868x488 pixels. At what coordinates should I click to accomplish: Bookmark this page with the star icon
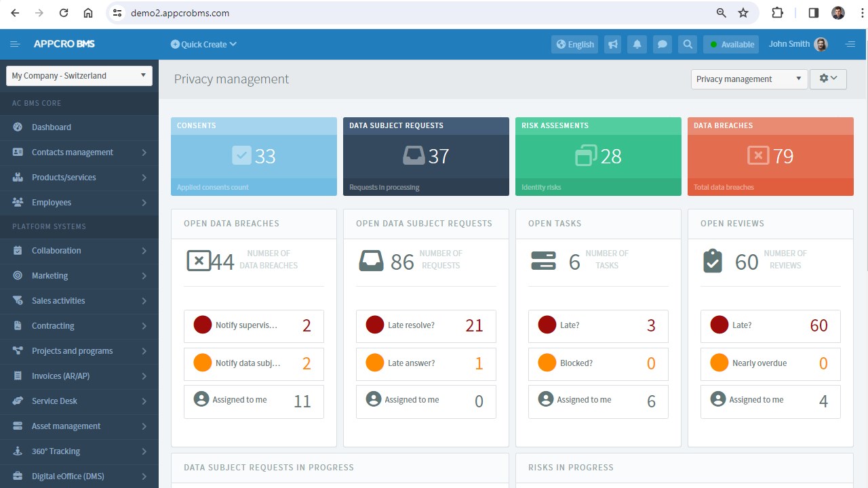pyautogui.click(x=743, y=13)
